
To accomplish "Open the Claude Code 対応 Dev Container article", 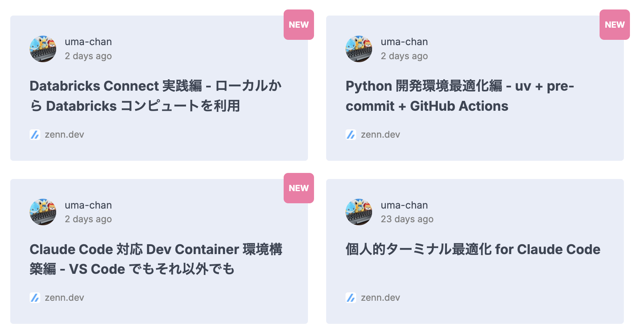I will coord(156,259).
